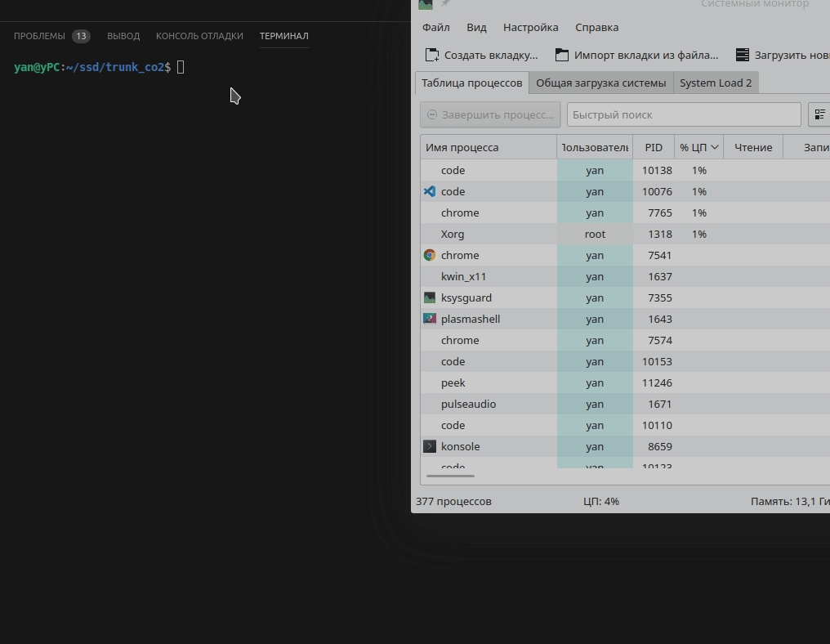Open the process display filter icon beside search
Image resolution: width=830 pixels, height=644 pixels.
point(819,114)
